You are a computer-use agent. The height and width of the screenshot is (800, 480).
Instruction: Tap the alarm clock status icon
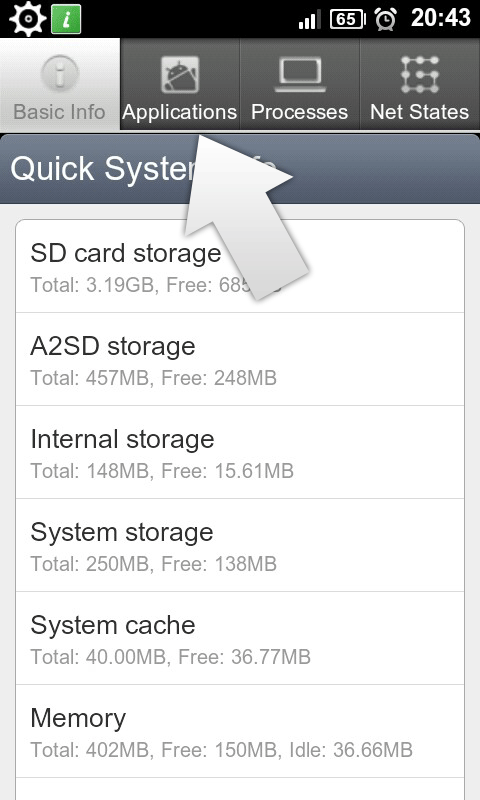386,19
